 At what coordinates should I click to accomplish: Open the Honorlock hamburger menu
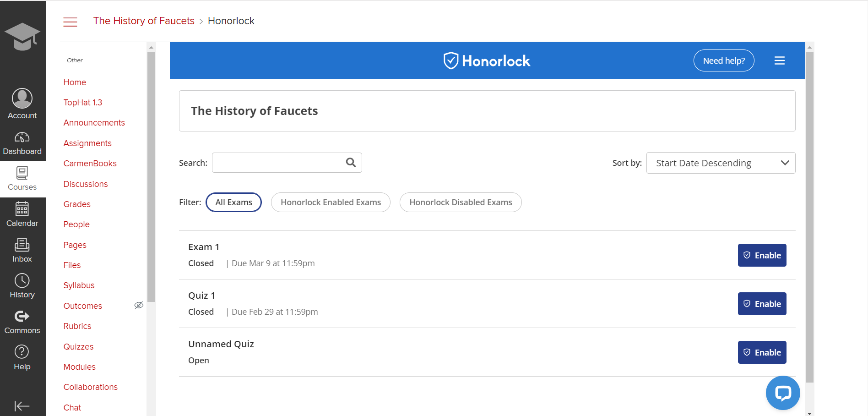(x=780, y=60)
